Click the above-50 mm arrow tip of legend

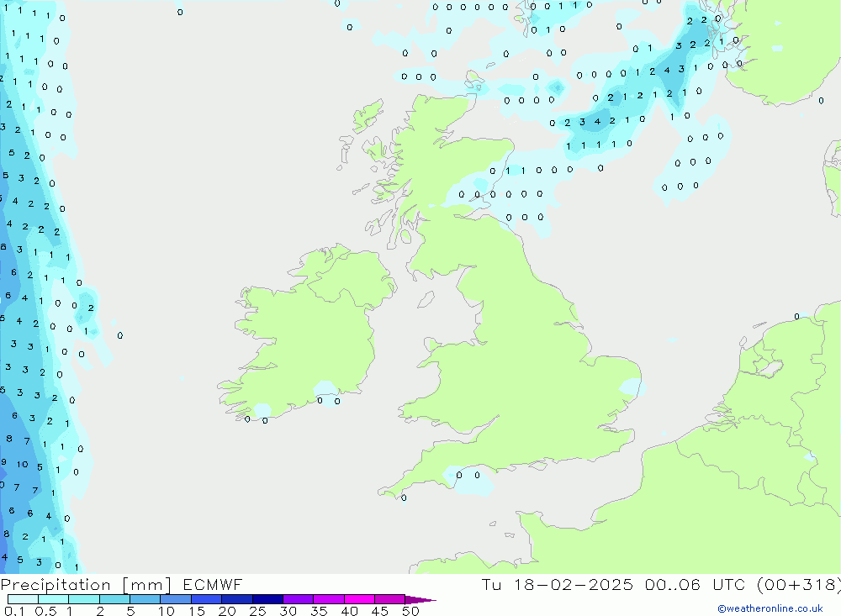[x=420, y=600]
